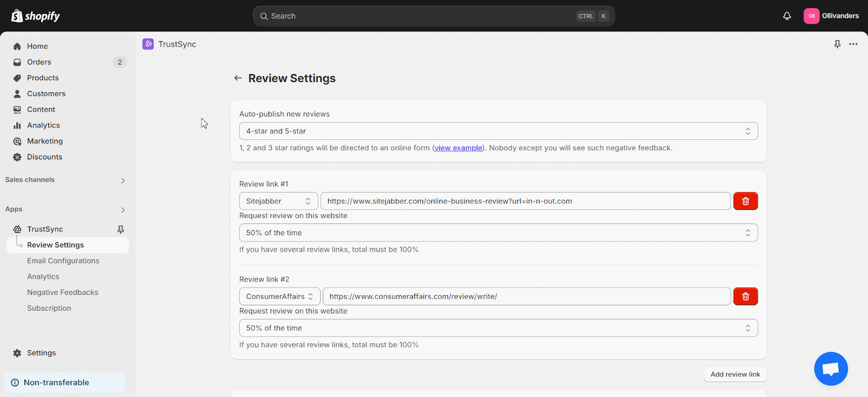Screen dimensions: 868x397
Task: Click the Shopify logo
Action: pos(36,16)
